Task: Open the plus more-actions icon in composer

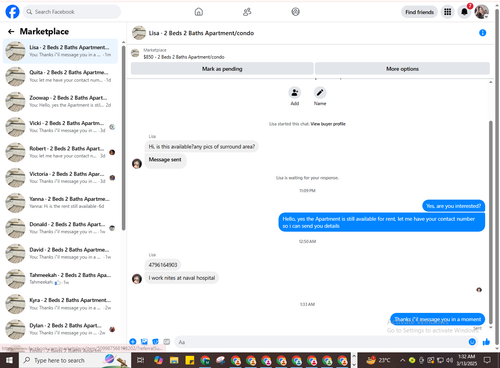Action: pos(133,342)
